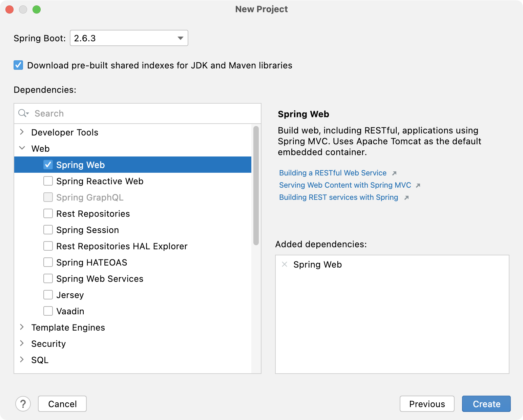The width and height of the screenshot is (523, 420).
Task: Collapse the Web section
Action: click(x=22, y=148)
